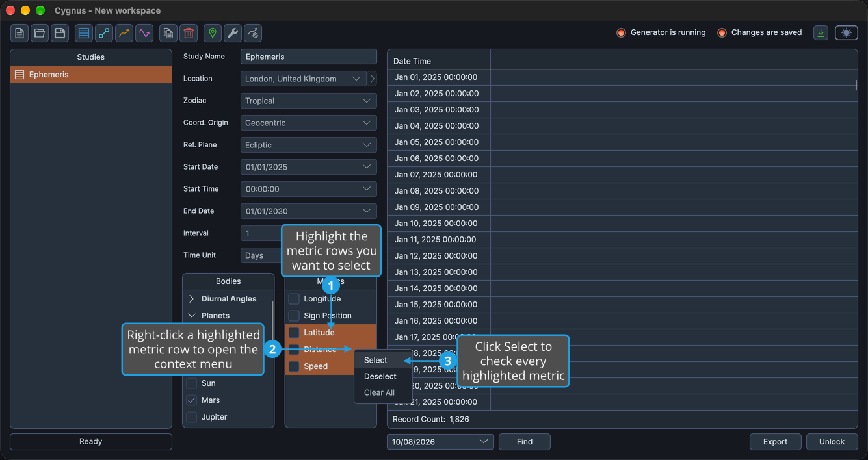
Task: Click the arrow button beside Location
Action: point(372,79)
